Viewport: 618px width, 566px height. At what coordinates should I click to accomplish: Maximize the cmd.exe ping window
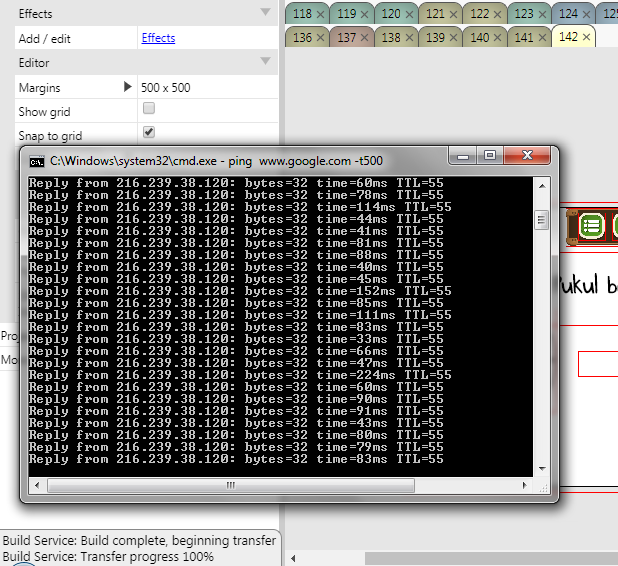point(490,156)
